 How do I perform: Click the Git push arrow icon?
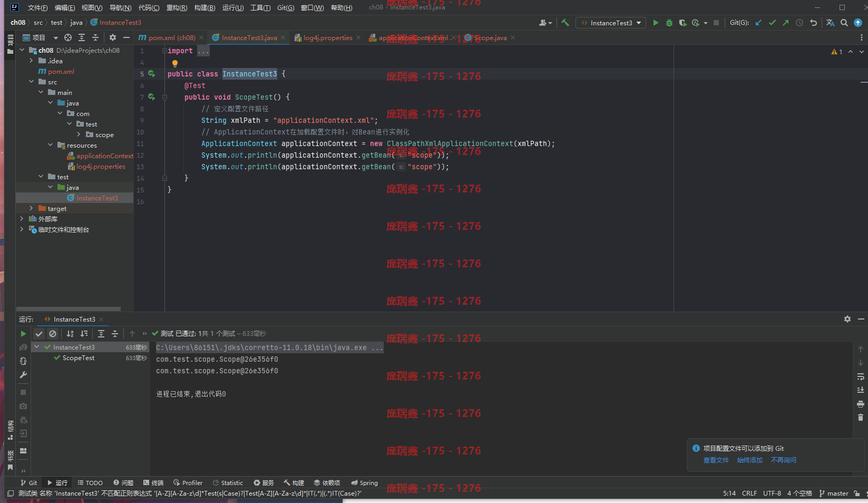pos(786,23)
